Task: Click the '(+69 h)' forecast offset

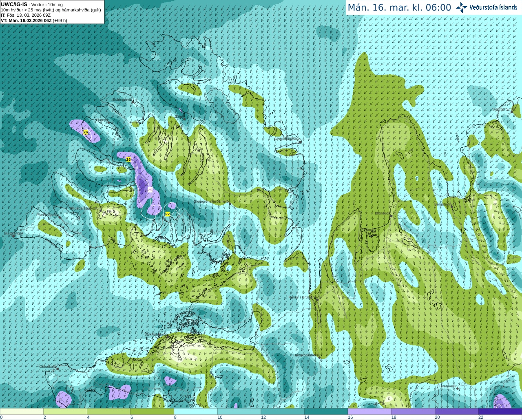Action: (x=60, y=20)
